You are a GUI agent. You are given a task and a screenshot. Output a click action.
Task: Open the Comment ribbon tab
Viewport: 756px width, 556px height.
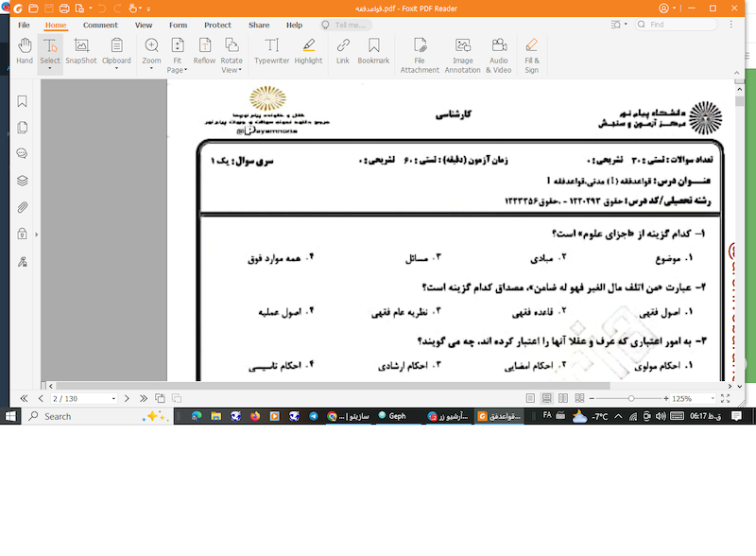click(x=100, y=26)
